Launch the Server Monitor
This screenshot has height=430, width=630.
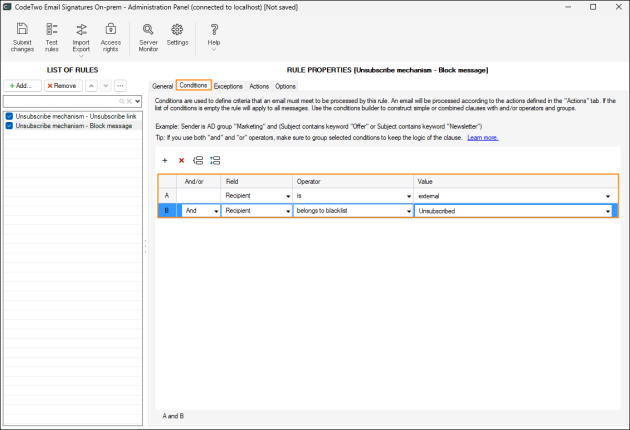[148, 29]
